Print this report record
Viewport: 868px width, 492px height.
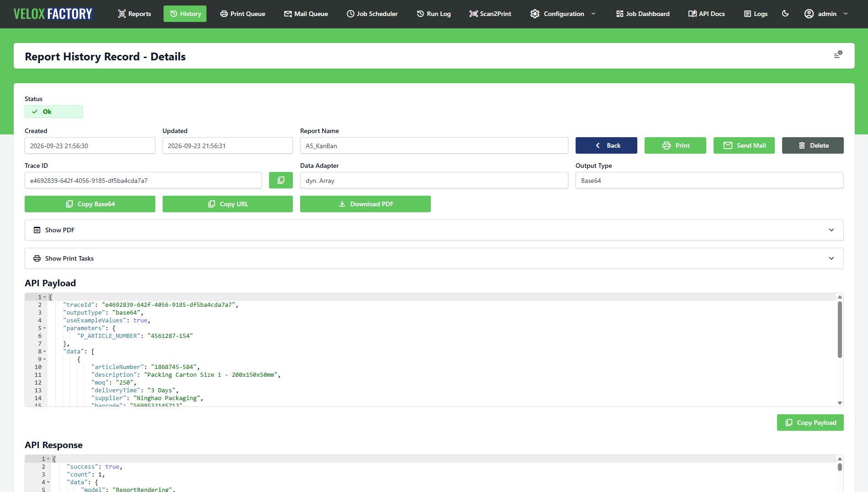(x=675, y=145)
